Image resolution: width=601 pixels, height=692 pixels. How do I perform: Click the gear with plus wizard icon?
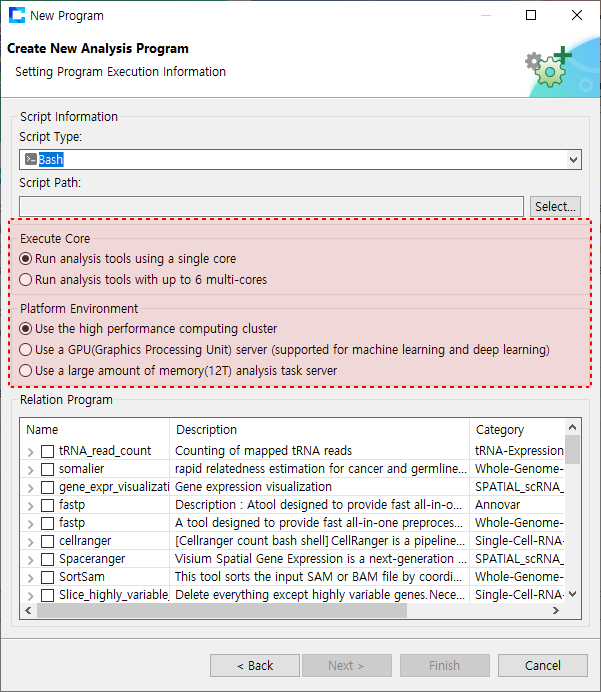pyautogui.click(x=548, y=67)
